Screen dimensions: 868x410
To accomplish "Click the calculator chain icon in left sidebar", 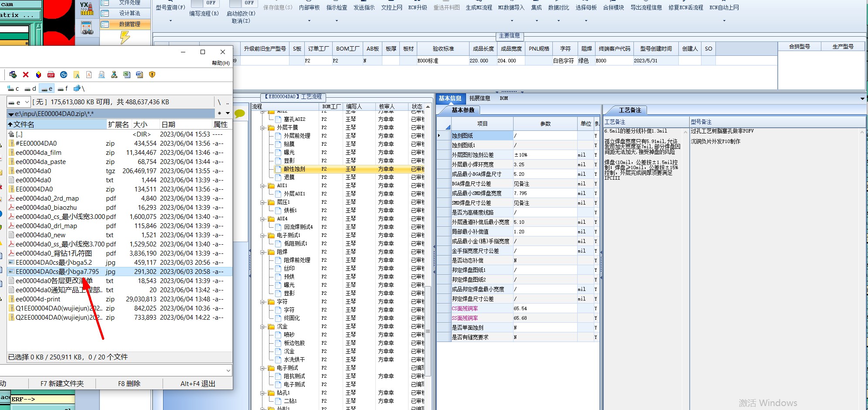I will pyautogui.click(x=87, y=28).
